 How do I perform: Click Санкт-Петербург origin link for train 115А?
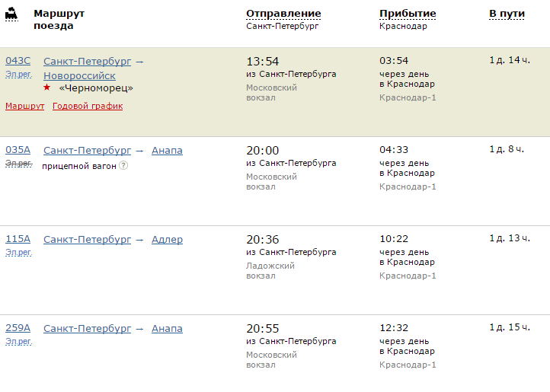(88, 239)
